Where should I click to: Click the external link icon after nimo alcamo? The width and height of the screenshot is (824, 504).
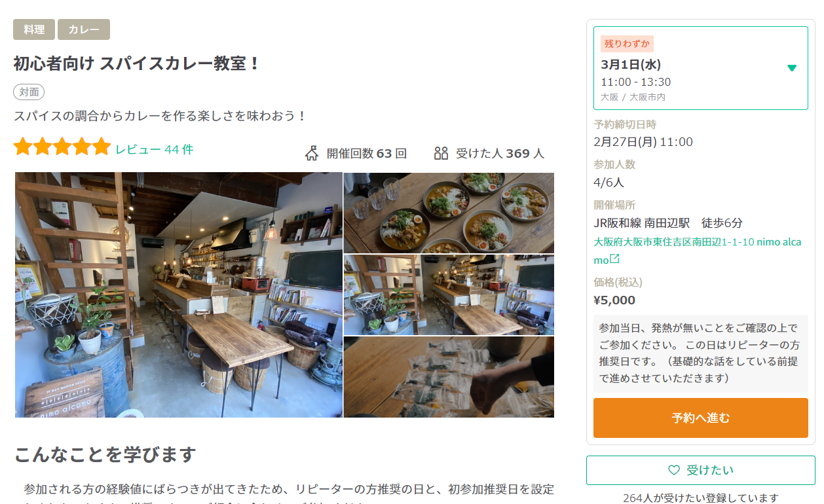[x=614, y=260]
